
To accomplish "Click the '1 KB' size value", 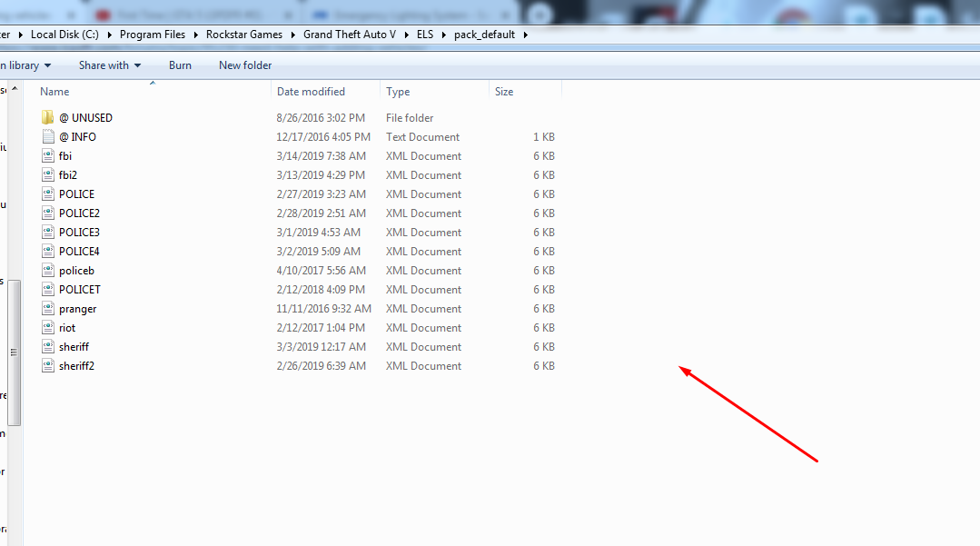I will point(544,137).
